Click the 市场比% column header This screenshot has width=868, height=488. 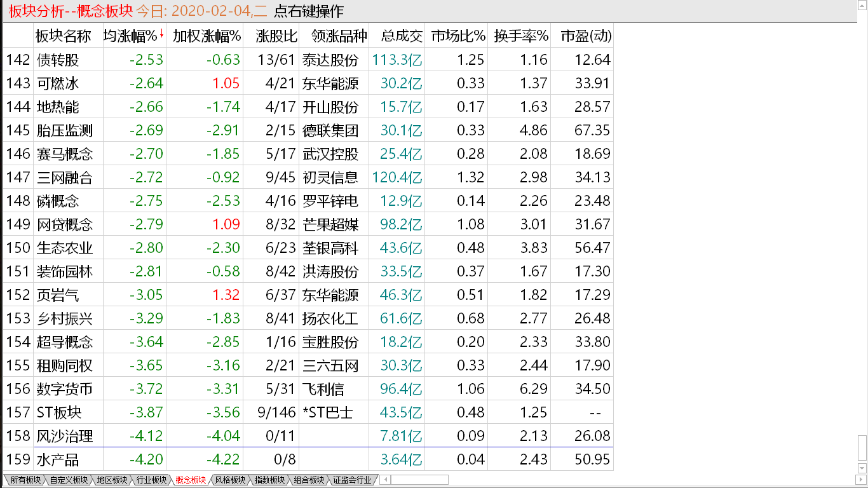click(x=458, y=36)
